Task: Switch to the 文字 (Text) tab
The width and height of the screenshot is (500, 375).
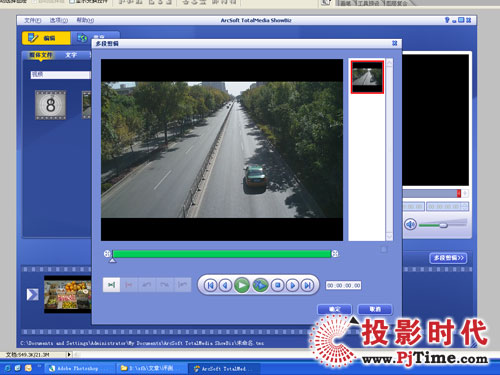Action: click(71, 55)
